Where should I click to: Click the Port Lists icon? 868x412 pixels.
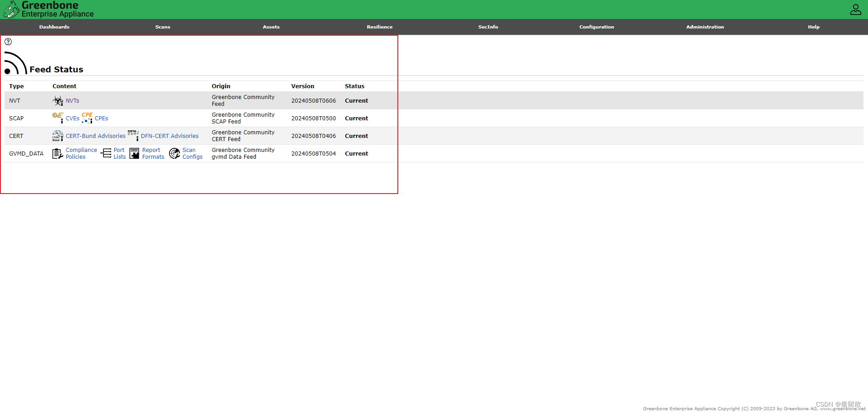pyautogui.click(x=106, y=153)
